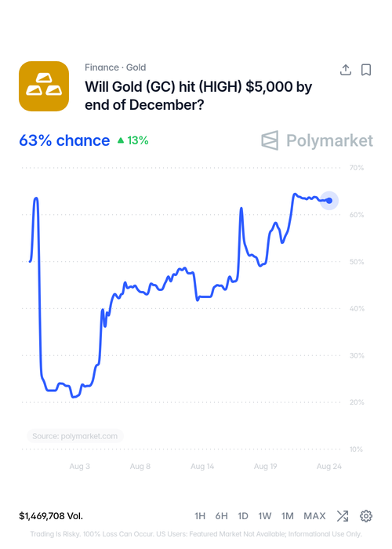The height and width of the screenshot is (549, 392).
Task: Open the Gold category link
Action: click(136, 67)
